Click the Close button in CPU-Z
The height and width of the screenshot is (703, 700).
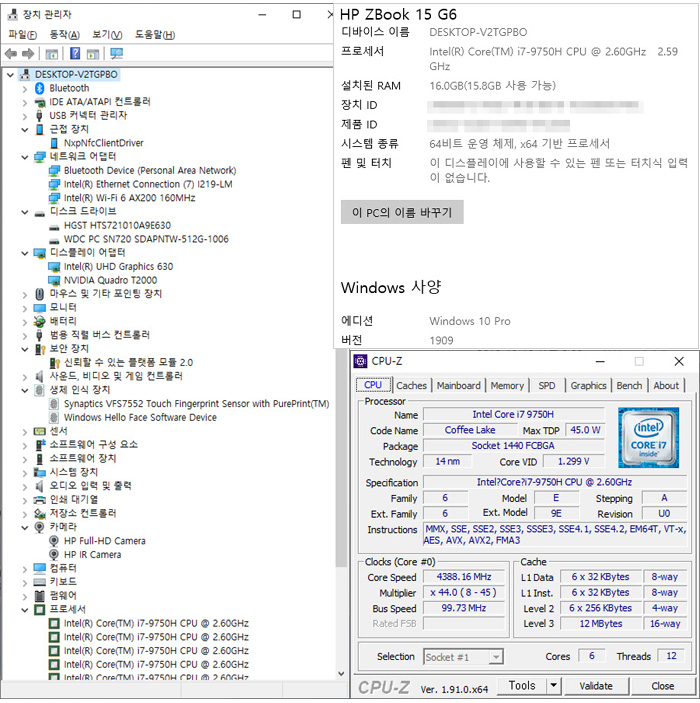pyautogui.click(x=662, y=686)
